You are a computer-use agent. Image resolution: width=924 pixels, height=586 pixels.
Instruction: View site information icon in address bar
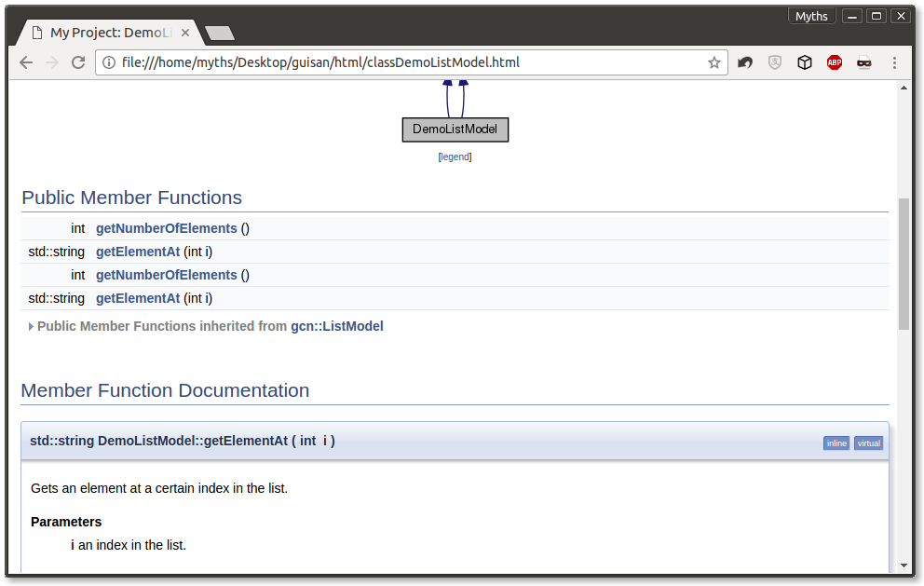(x=109, y=62)
